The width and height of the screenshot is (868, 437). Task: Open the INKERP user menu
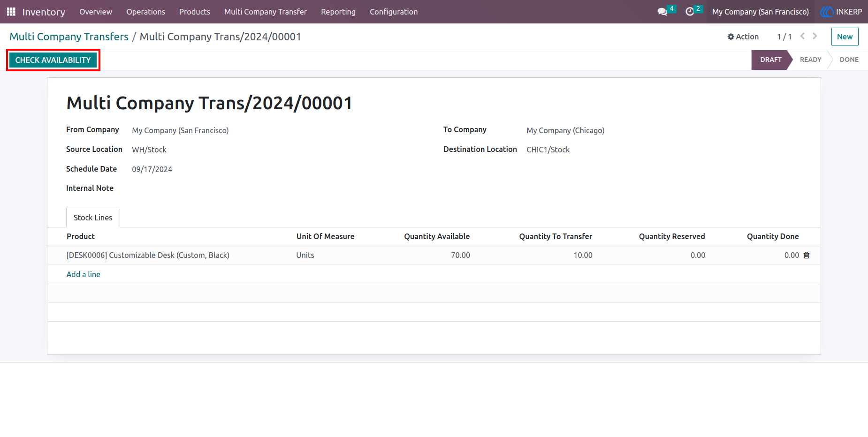pos(842,12)
